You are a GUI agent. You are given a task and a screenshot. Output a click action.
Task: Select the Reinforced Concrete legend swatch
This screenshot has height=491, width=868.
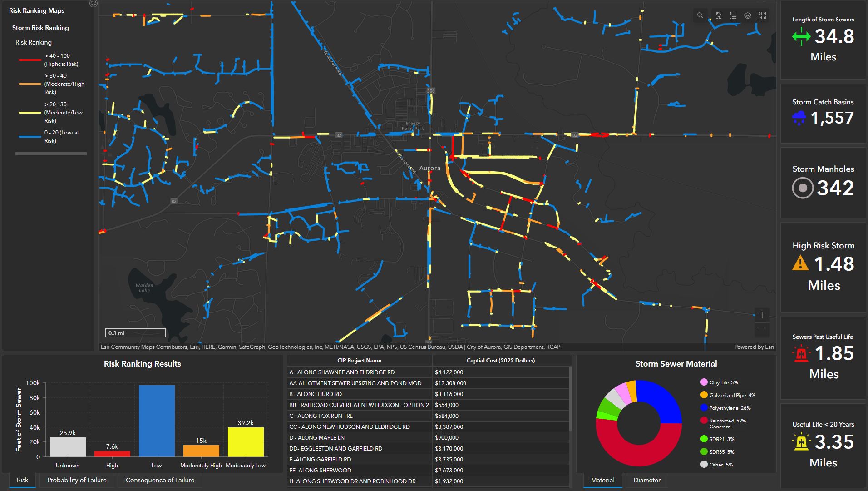(704, 421)
